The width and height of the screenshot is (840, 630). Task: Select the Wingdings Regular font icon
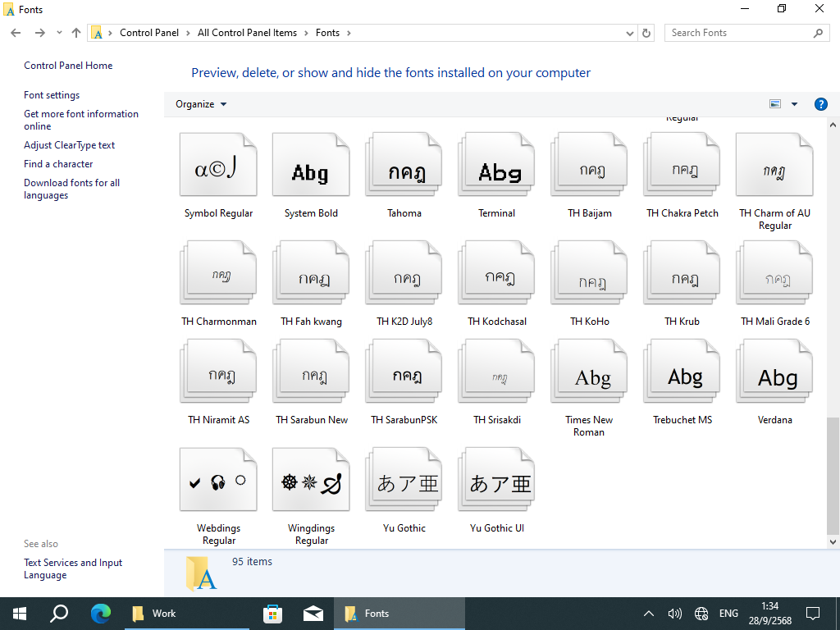(311, 482)
